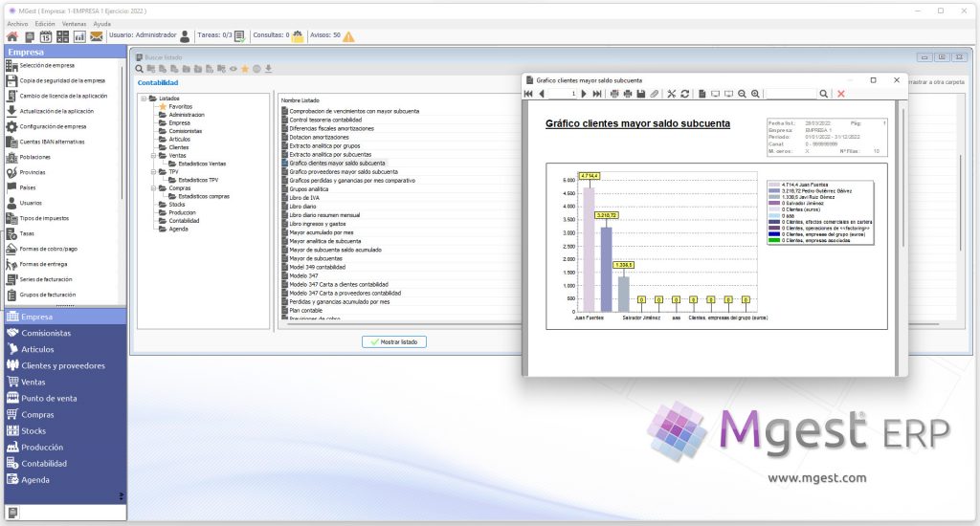The image size is (980, 526).
Task: Open the Ventanas menu
Action: 74,24
